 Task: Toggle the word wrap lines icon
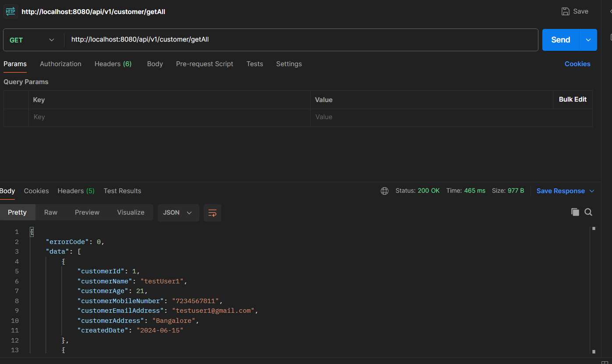tap(212, 213)
